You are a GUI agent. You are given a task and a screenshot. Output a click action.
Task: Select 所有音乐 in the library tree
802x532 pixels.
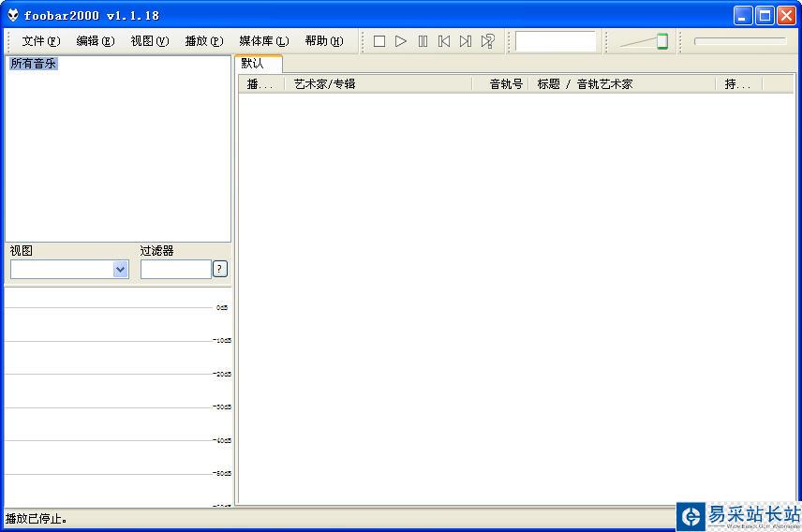pyautogui.click(x=33, y=64)
